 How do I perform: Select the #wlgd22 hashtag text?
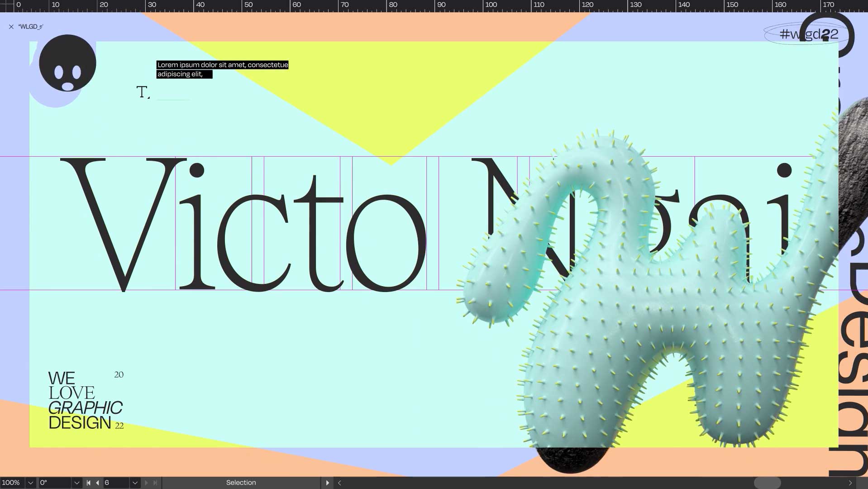tap(809, 34)
